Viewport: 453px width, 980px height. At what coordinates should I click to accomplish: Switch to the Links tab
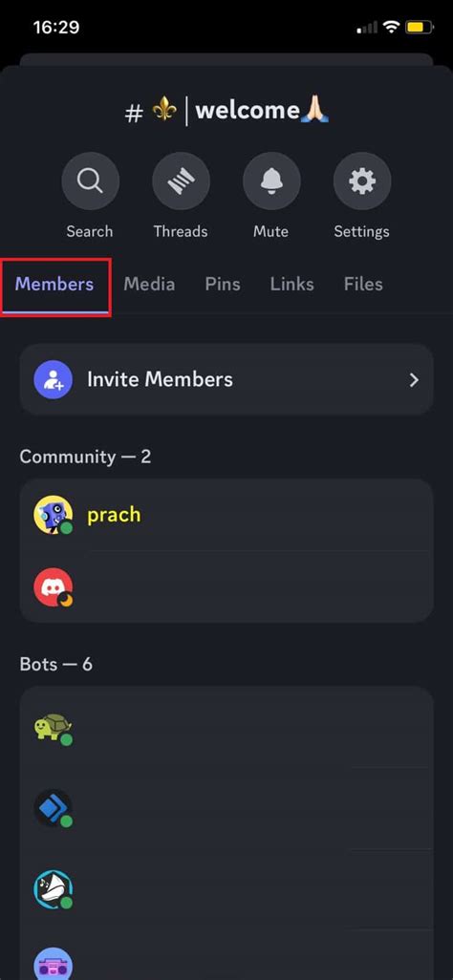[292, 285]
